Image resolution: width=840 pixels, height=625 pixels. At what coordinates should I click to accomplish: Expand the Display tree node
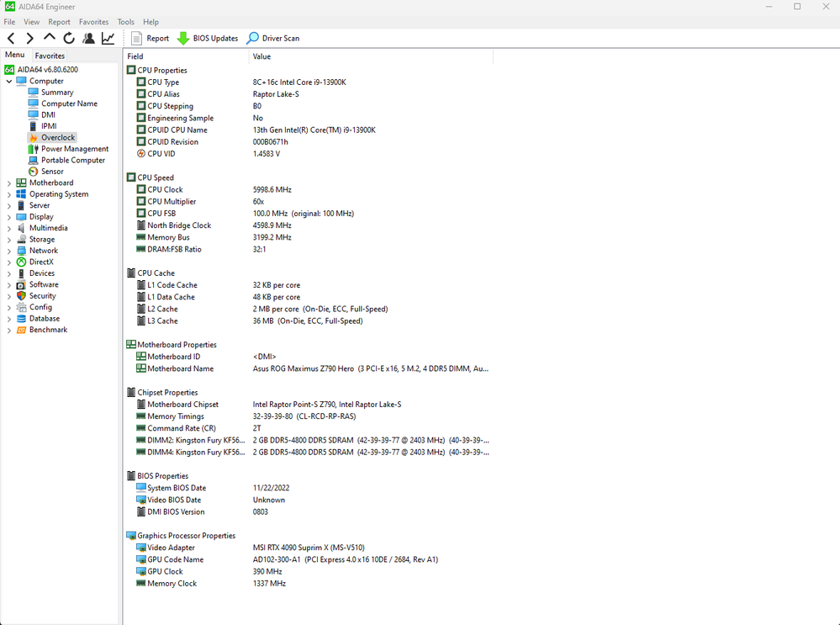[9, 217]
